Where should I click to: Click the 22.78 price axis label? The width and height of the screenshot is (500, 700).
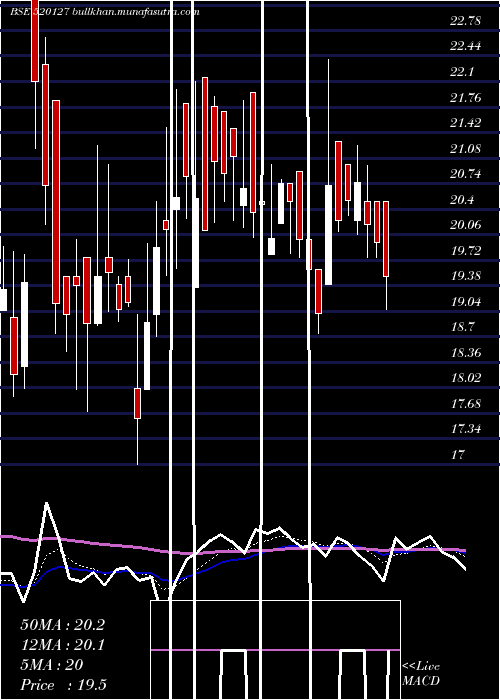[x=465, y=21]
